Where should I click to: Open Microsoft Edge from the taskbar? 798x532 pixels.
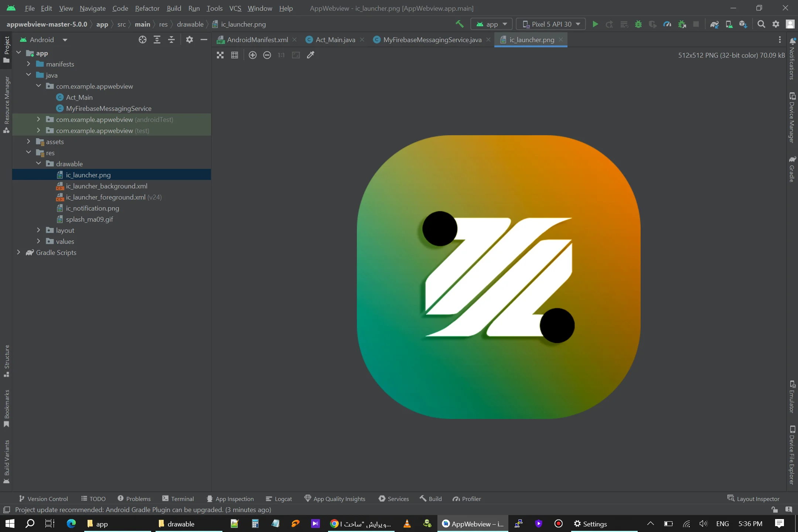[x=71, y=524]
